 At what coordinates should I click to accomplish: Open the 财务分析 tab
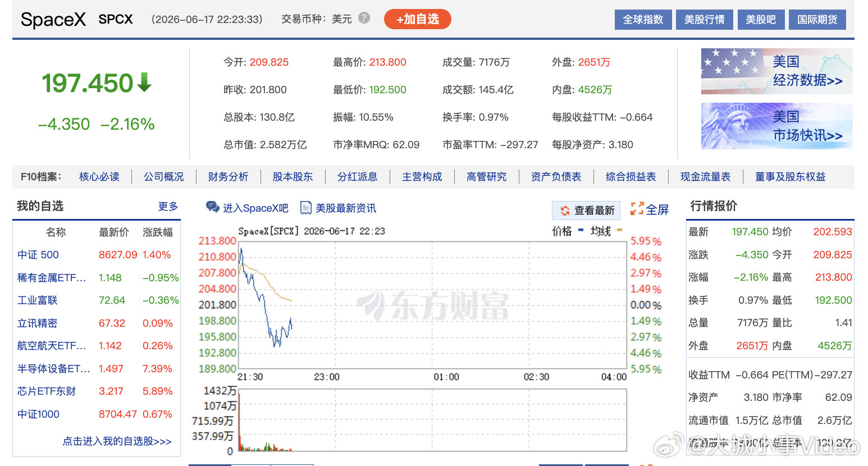click(228, 177)
